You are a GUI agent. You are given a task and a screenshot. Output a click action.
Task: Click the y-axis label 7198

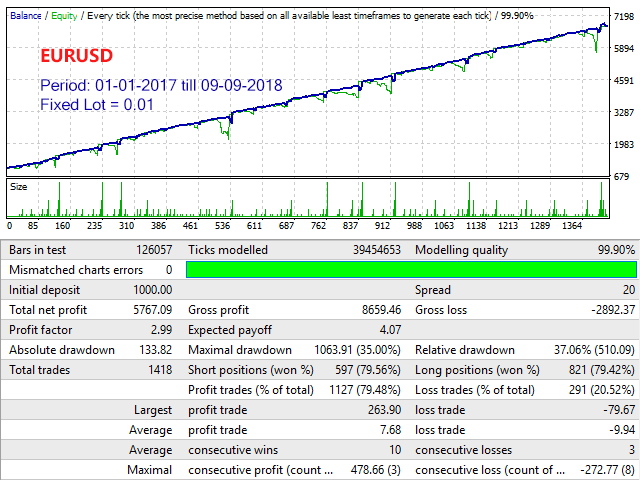624,17
